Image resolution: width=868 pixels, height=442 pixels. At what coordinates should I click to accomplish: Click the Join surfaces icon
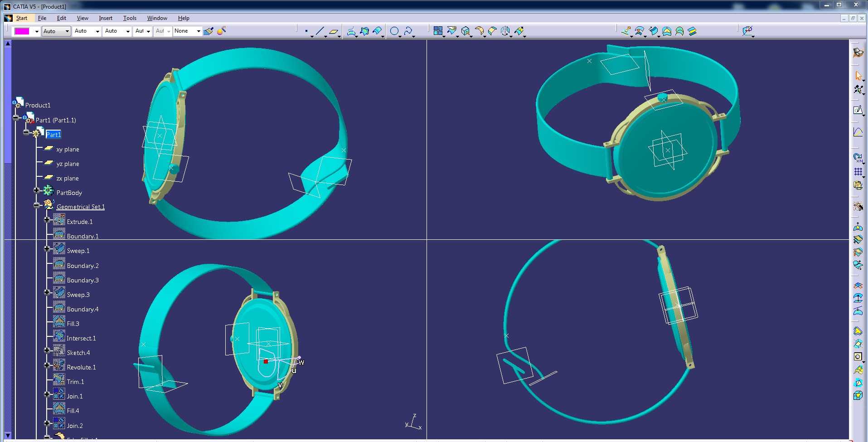(438, 31)
